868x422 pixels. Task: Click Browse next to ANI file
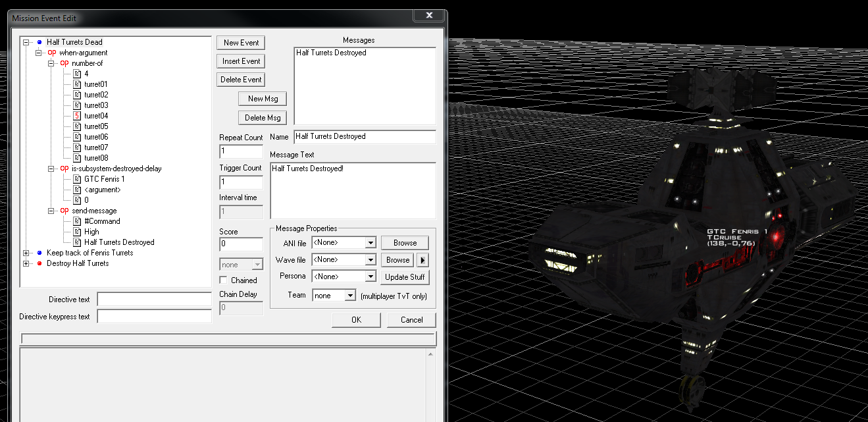[x=405, y=243]
